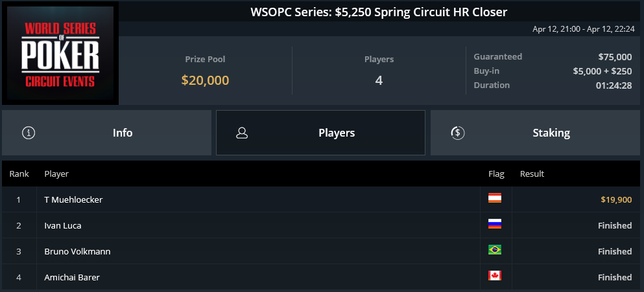Click Brazil flag in Bruno Volkmann row
The height and width of the screenshot is (292, 644).
point(494,250)
